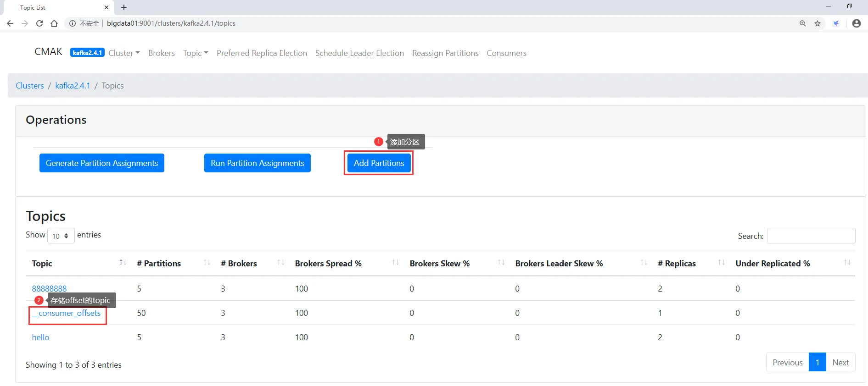Focus the topics Search field
868x386 pixels.
[x=811, y=236]
